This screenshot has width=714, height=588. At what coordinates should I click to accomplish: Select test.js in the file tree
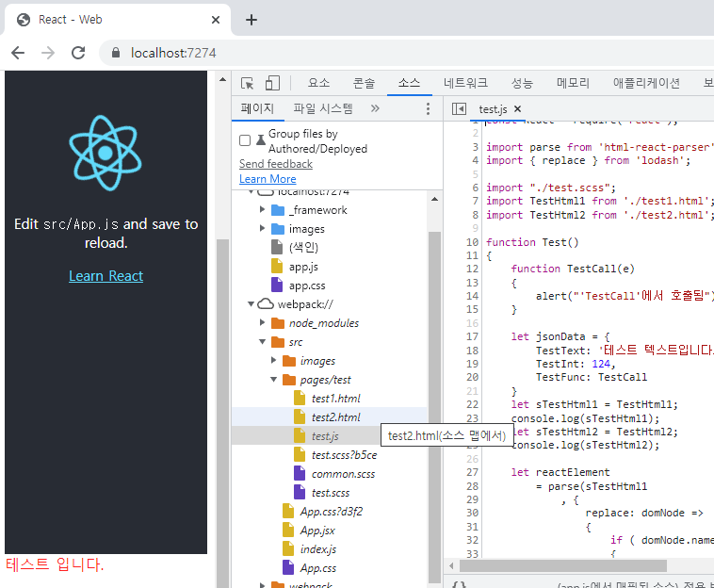pos(325,436)
